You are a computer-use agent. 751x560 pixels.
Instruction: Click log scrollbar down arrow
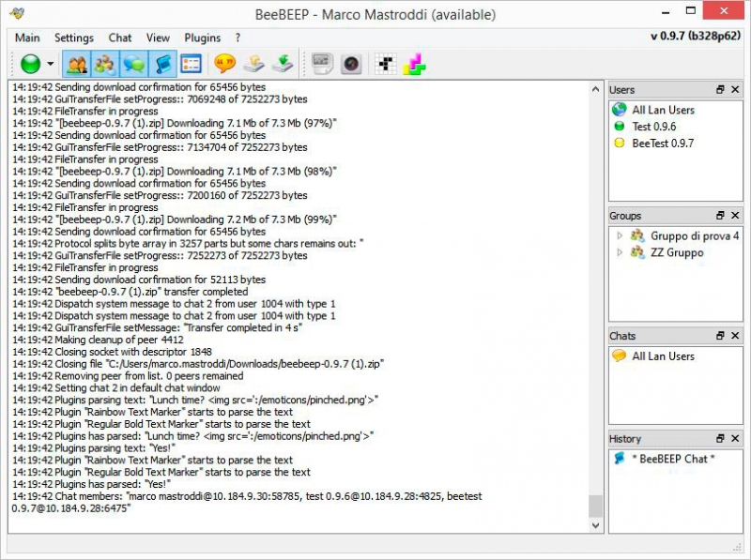tap(595, 525)
